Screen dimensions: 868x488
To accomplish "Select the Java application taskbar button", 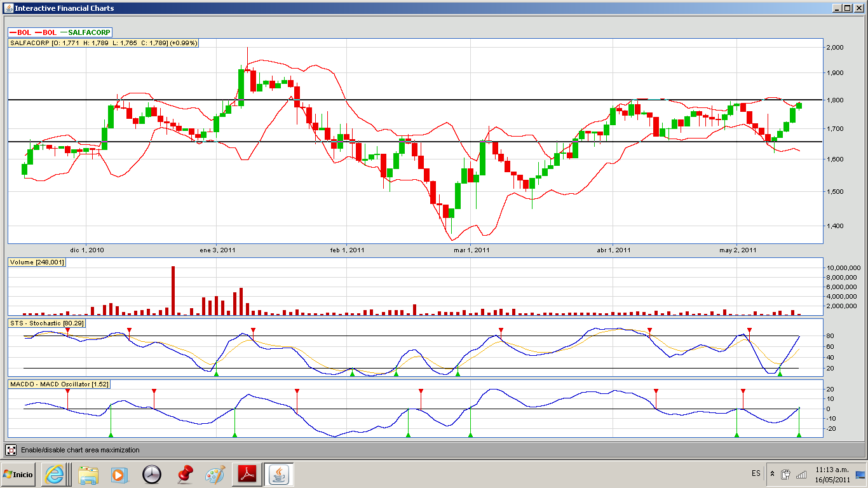I will (278, 474).
